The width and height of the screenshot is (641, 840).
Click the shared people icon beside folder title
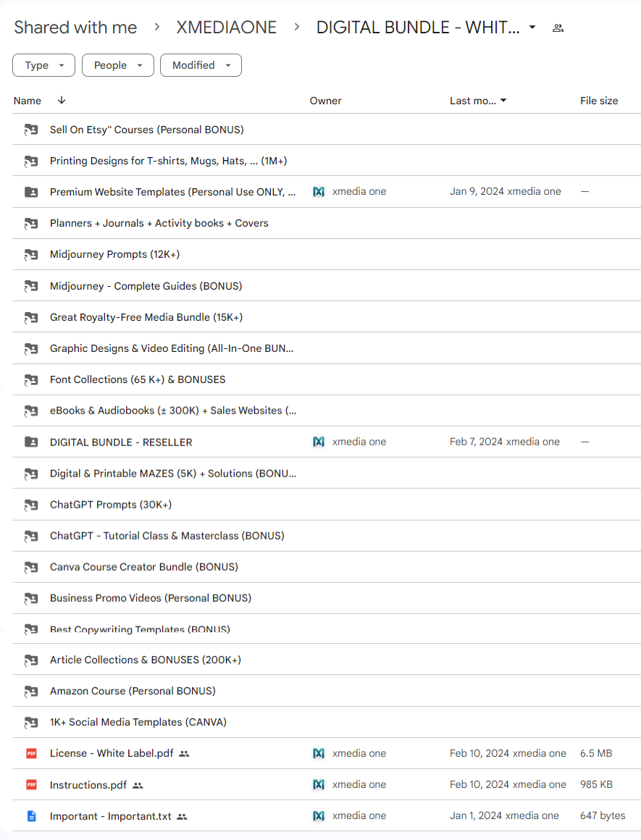point(558,28)
